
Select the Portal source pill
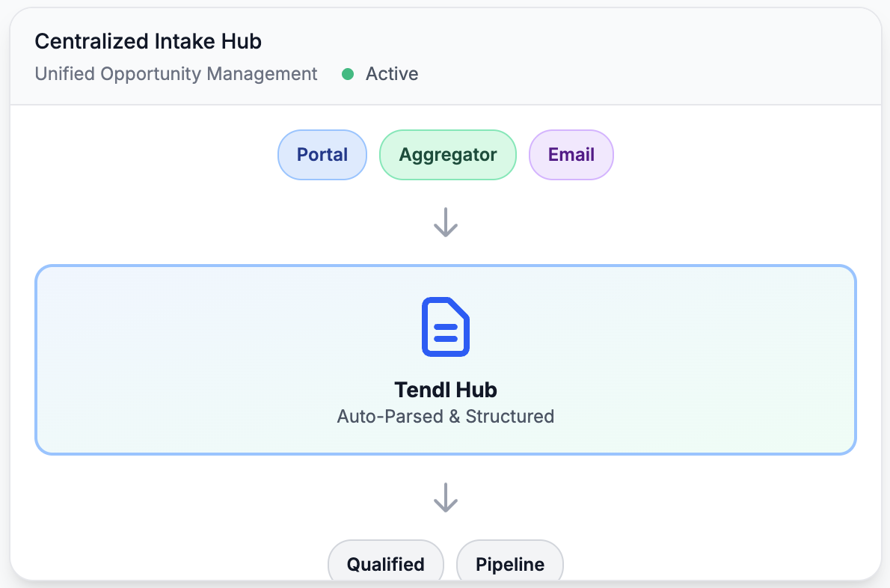pyautogui.click(x=322, y=154)
